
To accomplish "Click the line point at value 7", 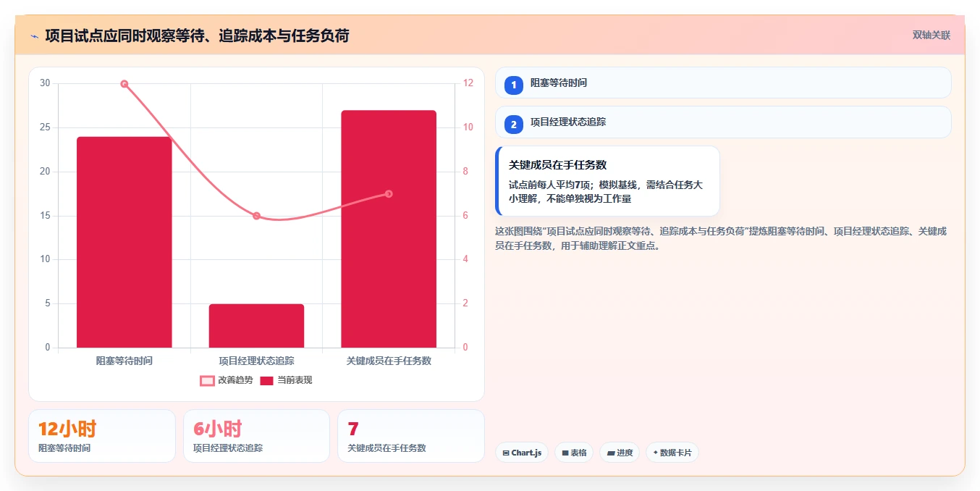I will point(389,194).
